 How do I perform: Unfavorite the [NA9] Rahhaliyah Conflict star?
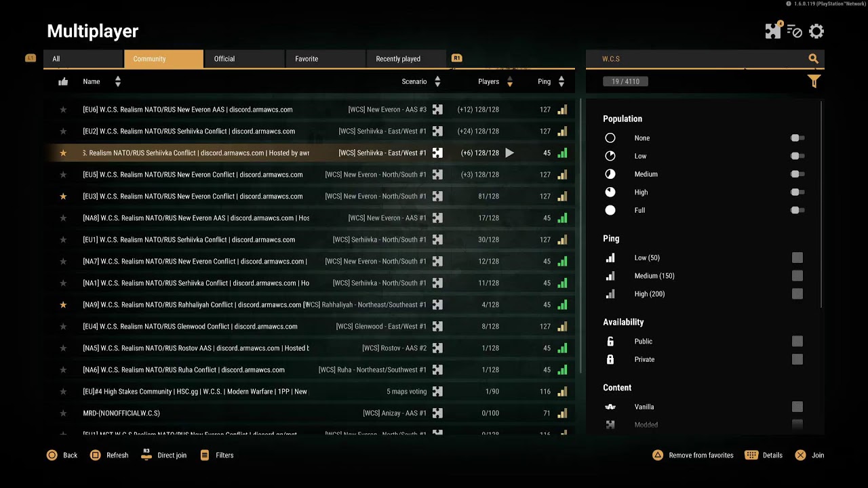63,305
